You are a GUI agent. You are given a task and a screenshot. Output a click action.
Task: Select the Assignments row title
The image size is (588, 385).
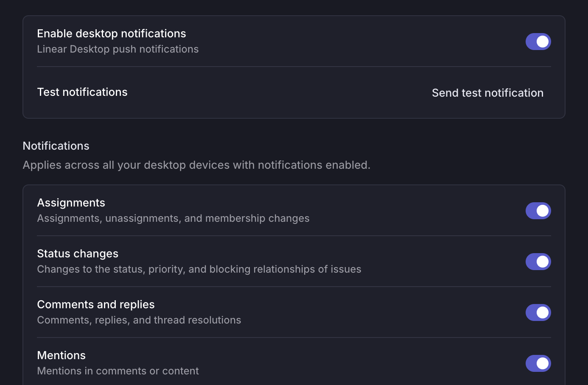coord(71,203)
